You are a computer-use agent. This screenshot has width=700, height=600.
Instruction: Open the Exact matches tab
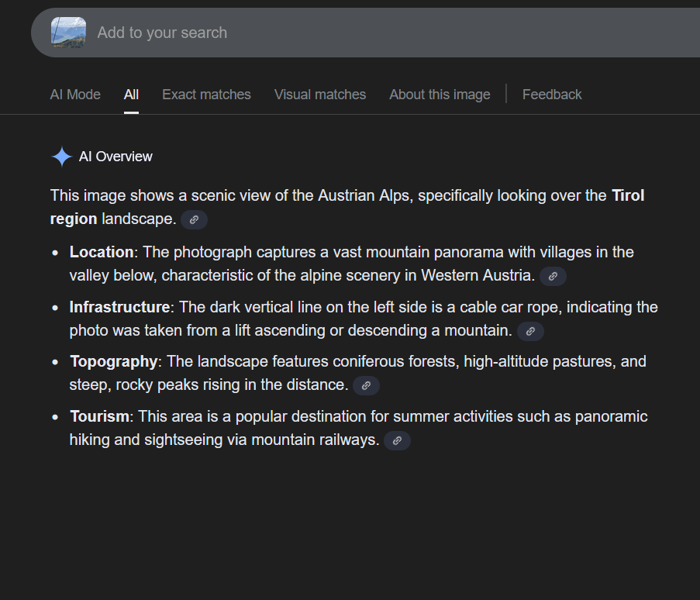(x=206, y=95)
